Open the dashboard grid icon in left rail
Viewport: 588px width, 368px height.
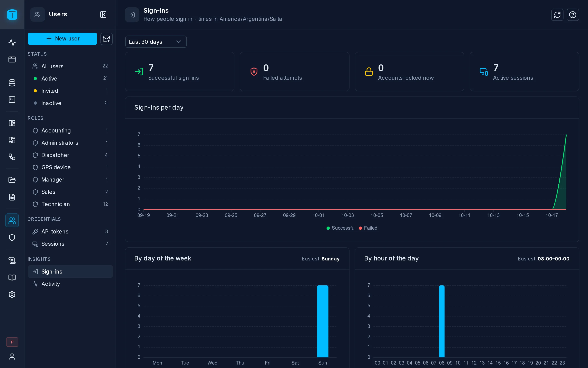12,140
